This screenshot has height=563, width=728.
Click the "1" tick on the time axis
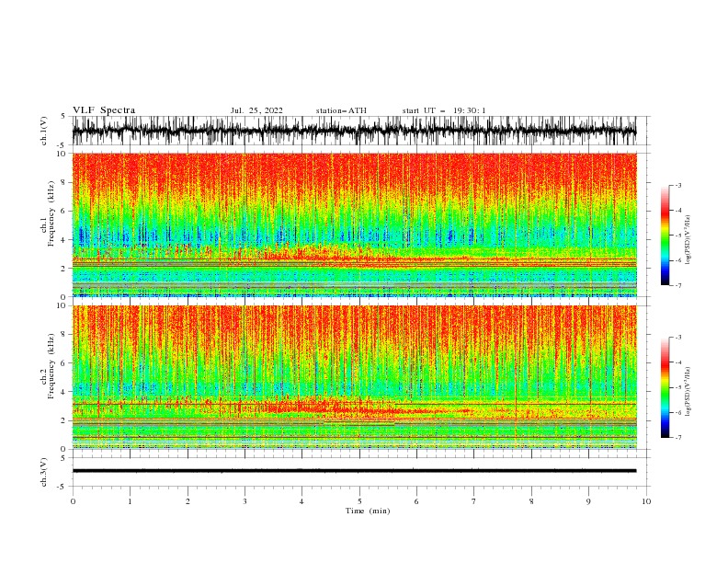[130, 501]
